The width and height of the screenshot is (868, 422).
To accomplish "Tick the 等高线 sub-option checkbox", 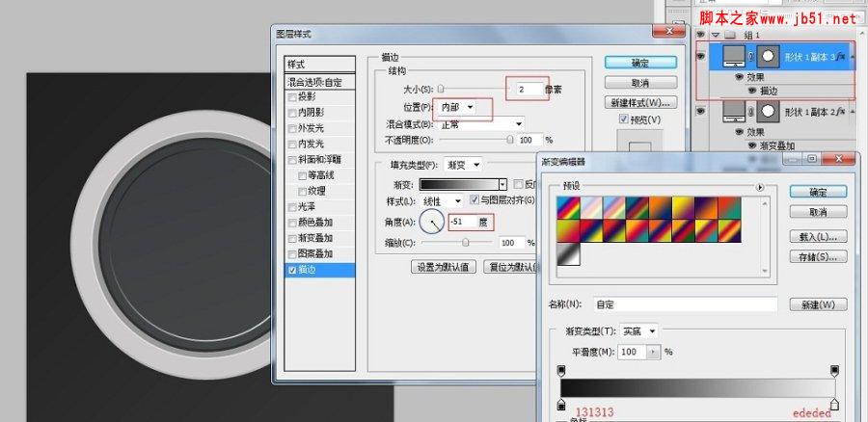I will (302, 176).
